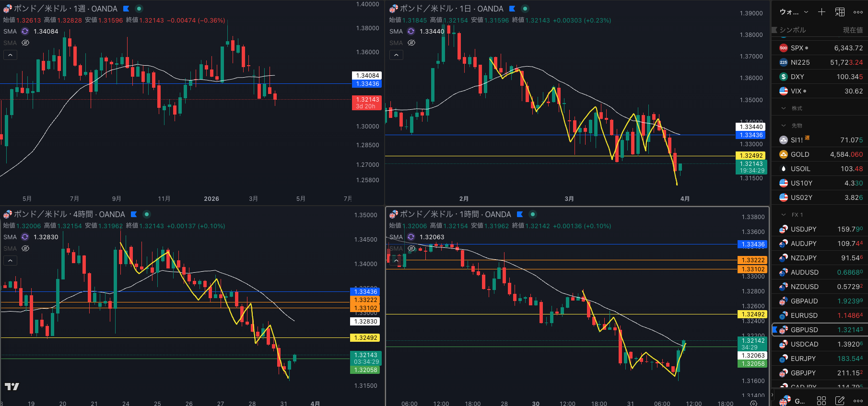Click the pencil note icon in the details panel
This screenshot has height=406, width=868.
pyautogui.click(x=840, y=401)
